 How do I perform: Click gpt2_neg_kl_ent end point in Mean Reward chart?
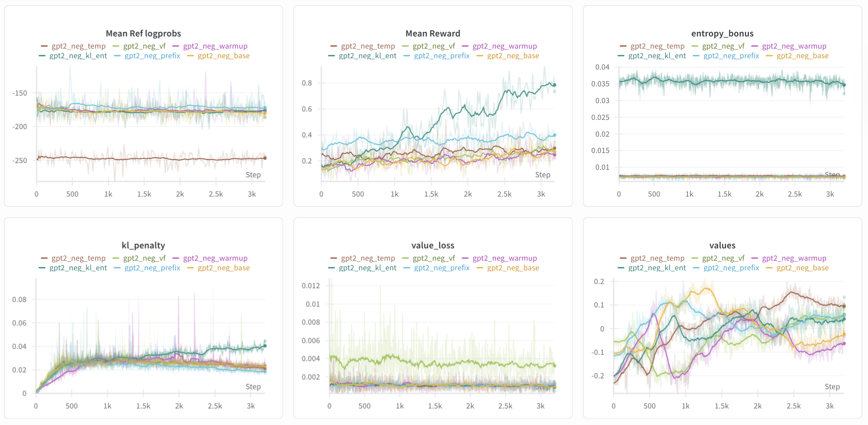point(554,85)
